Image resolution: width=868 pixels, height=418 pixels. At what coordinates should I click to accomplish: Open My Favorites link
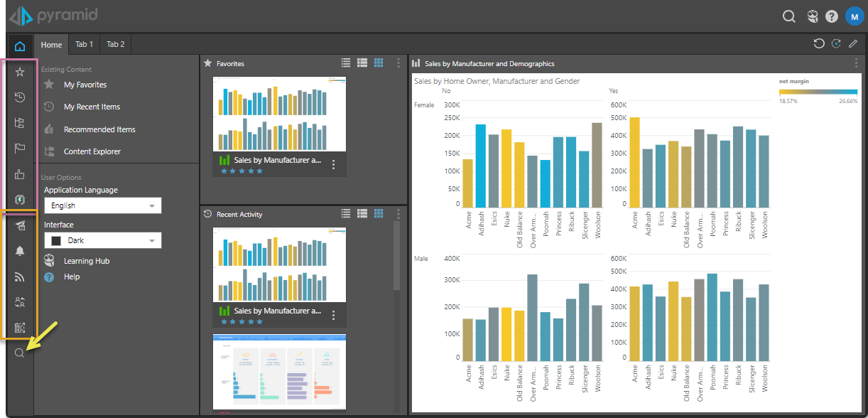click(x=85, y=85)
